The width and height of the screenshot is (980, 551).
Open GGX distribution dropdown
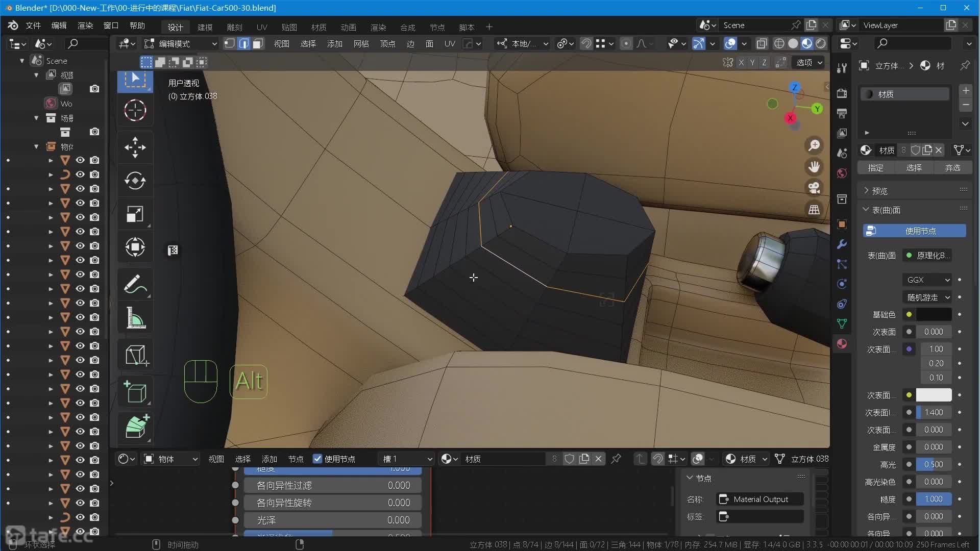928,280
